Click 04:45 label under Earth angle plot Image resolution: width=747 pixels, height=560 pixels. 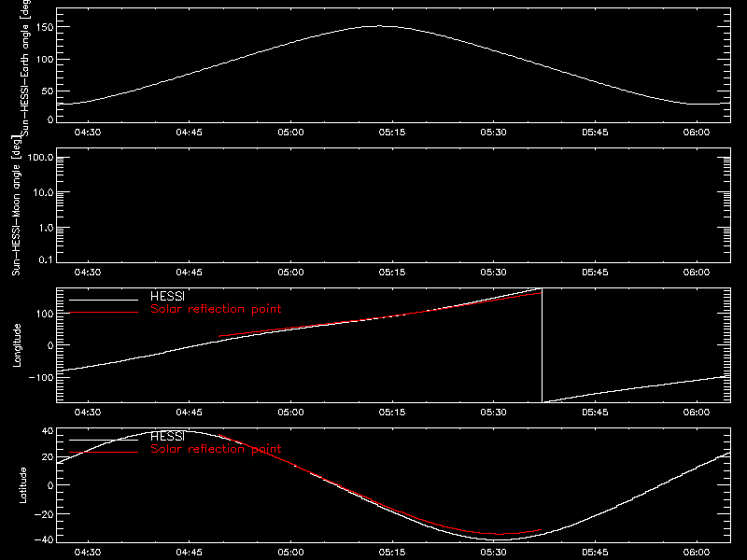(190, 133)
